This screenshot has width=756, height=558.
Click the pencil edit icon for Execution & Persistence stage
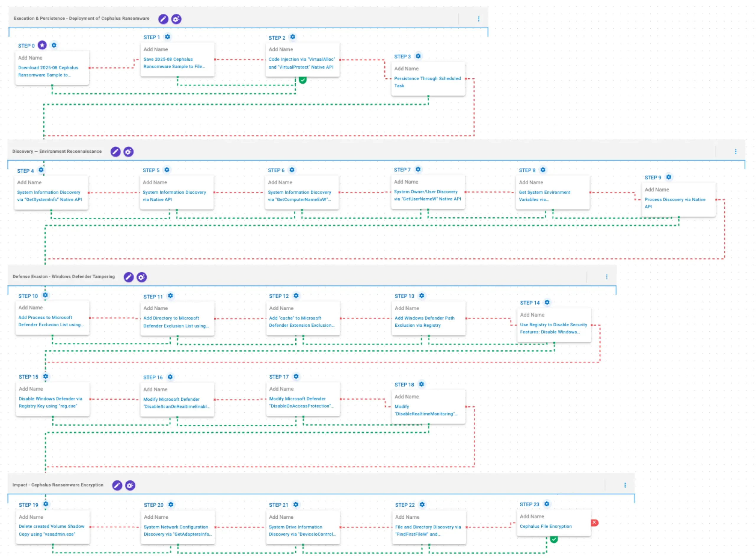tap(163, 19)
